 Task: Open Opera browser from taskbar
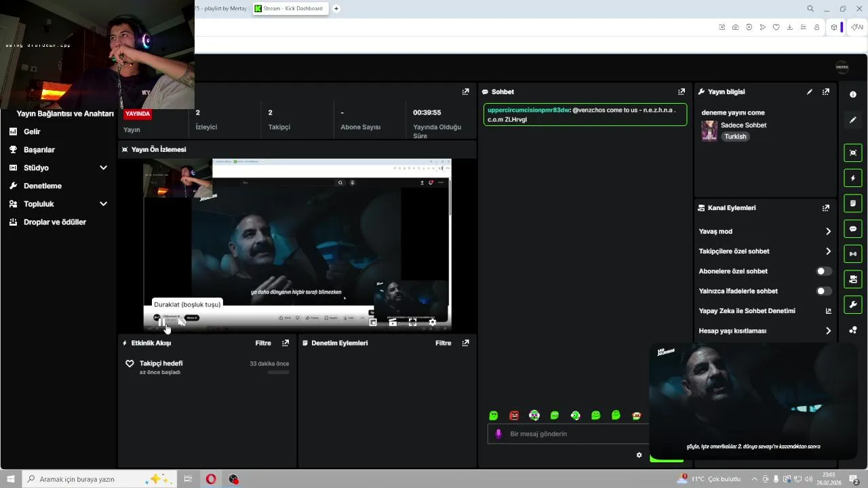(211, 479)
